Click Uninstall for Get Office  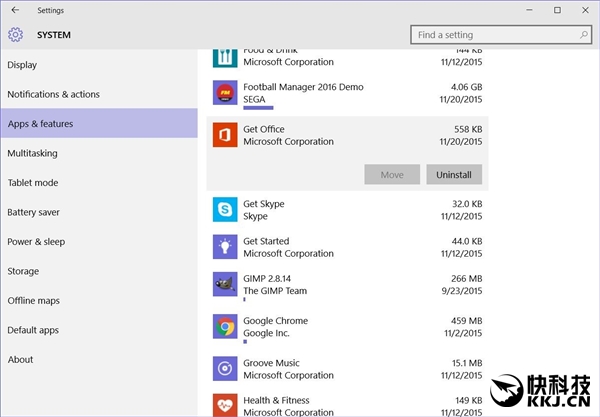coord(454,174)
